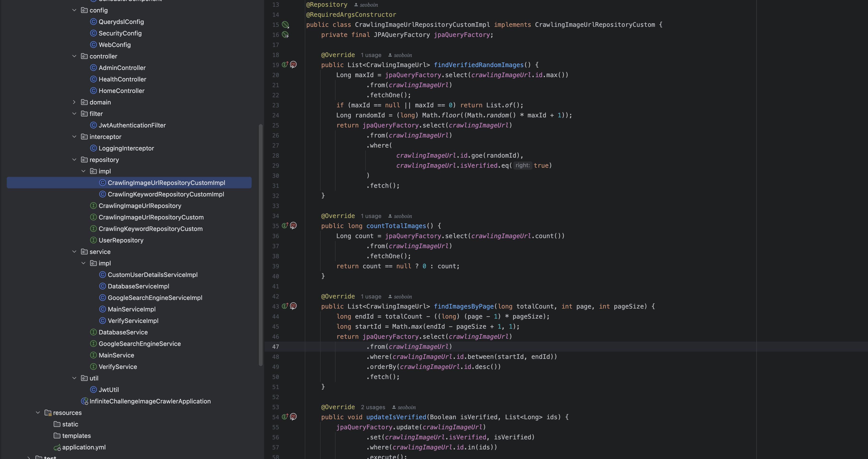Click the red method marker icon on line 19
This screenshot has height=459, width=868.
point(293,65)
